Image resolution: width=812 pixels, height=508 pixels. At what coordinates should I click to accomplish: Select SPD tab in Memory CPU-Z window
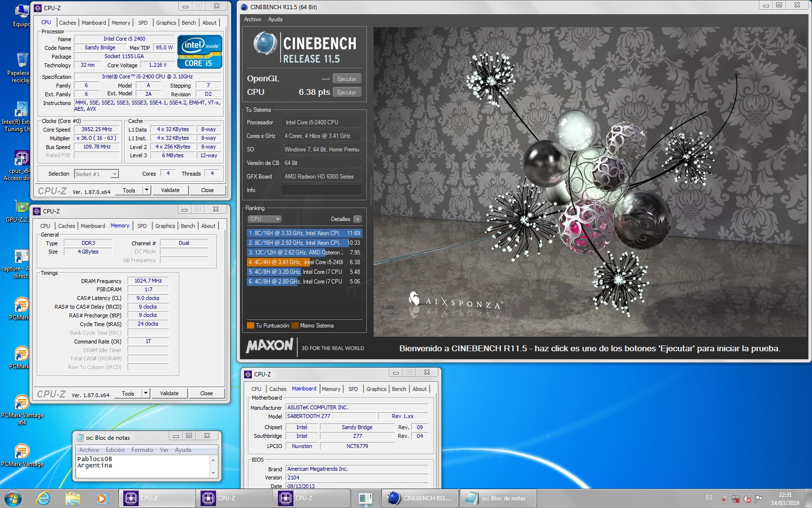tap(142, 226)
